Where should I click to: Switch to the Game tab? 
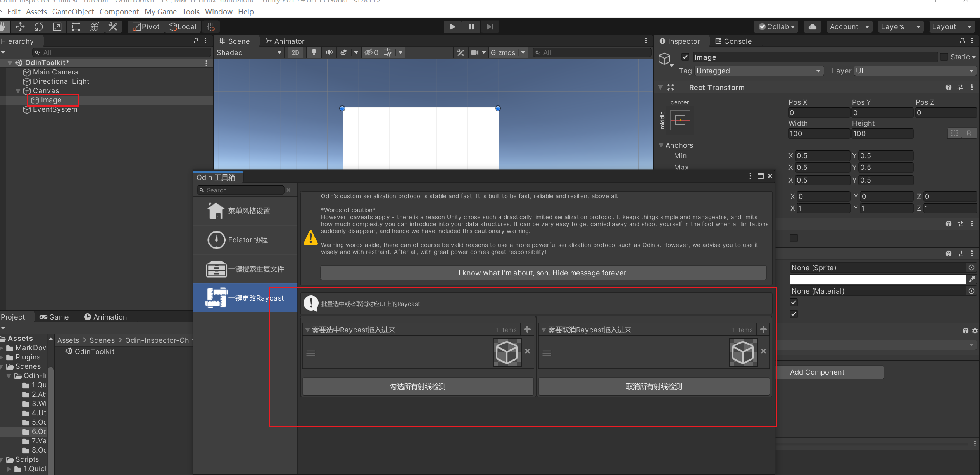pos(54,317)
